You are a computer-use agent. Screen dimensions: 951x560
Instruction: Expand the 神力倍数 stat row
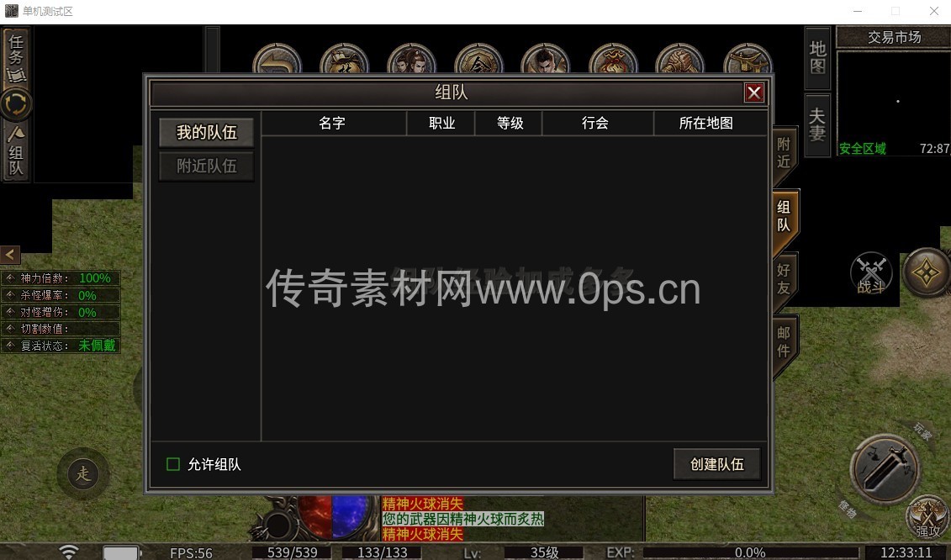[x=10, y=278]
